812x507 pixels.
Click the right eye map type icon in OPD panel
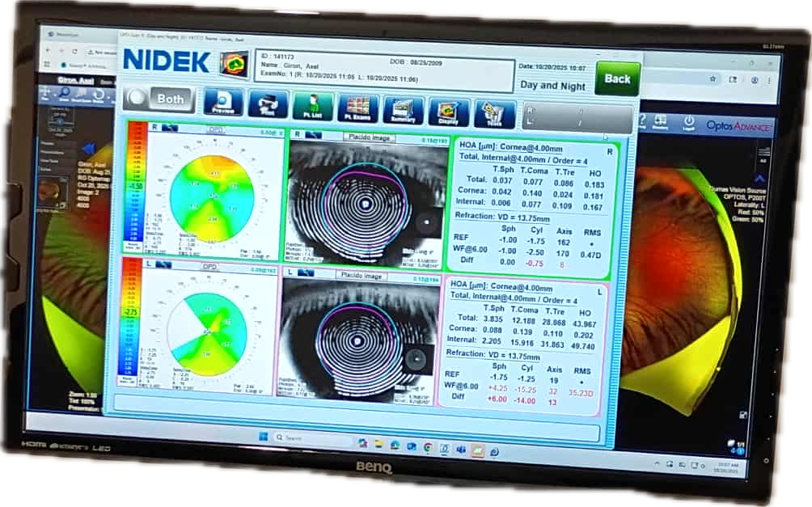170,128
